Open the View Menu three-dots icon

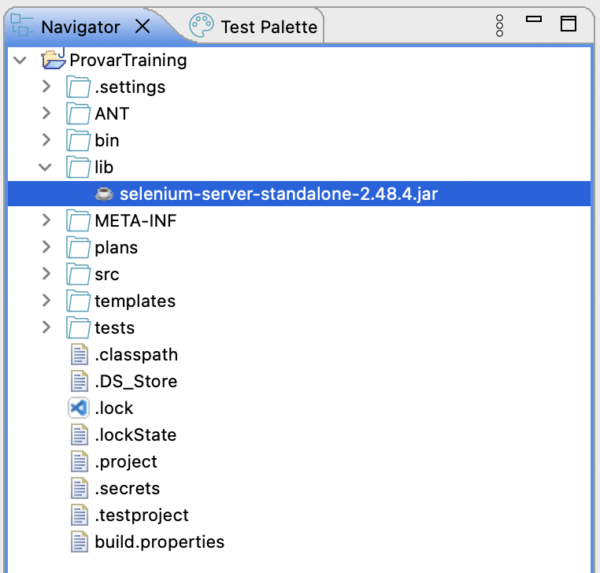pyautogui.click(x=500, y=26)
